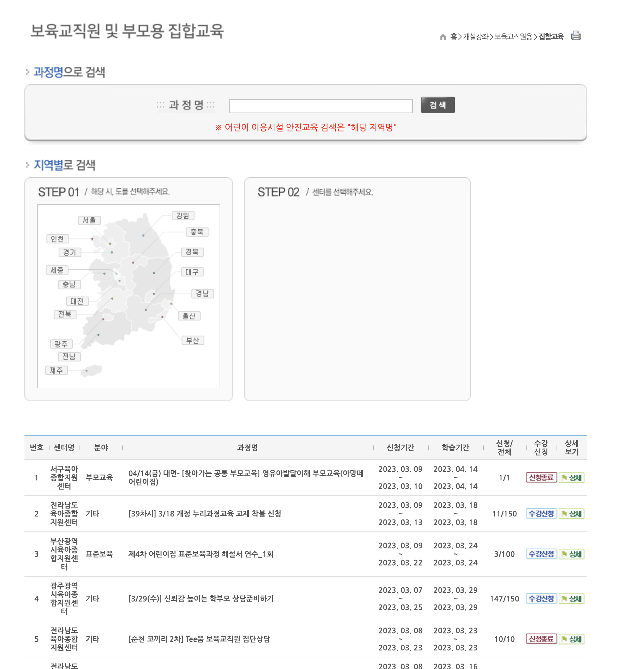Viewport: 644px width, 669px height.
Task: Open 상세 details for course row 4
Action: (x=571, y=599)
